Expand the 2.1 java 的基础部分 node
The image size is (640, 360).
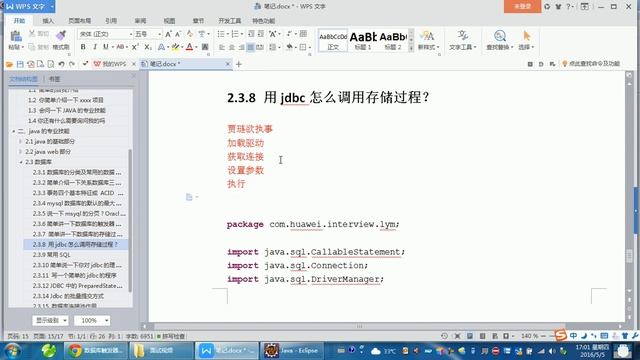(x=20, y=141)
